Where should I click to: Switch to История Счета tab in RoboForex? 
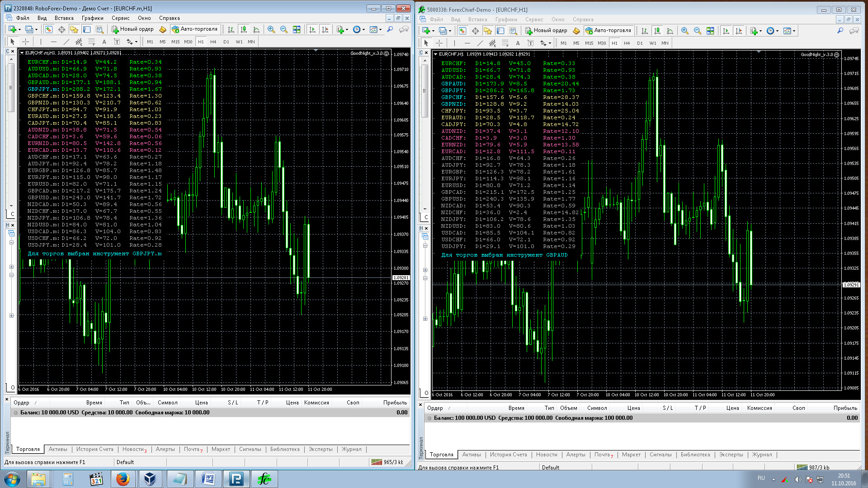point(94,449)
